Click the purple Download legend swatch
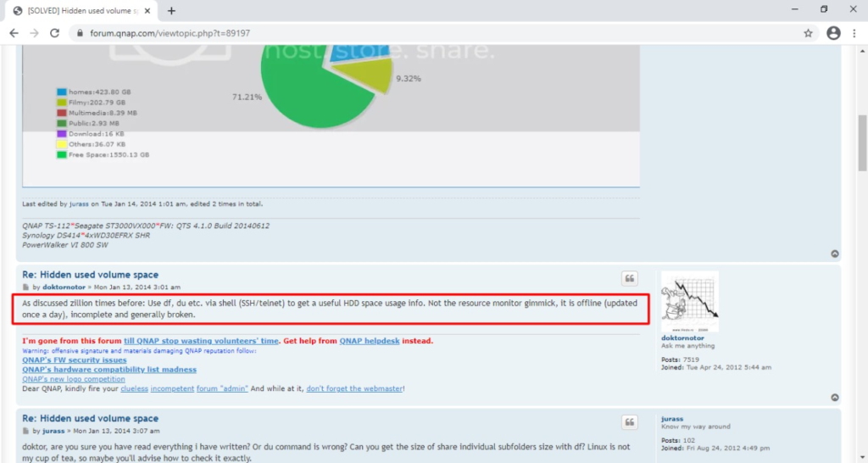 (x=61, y=134)
